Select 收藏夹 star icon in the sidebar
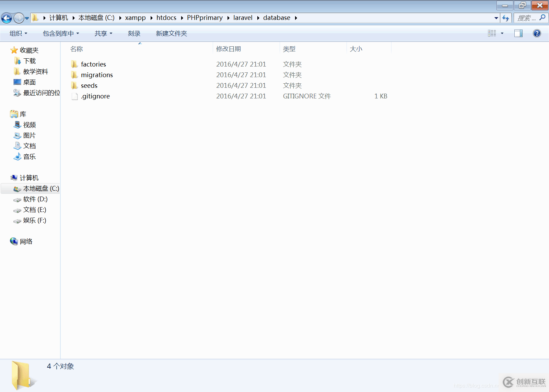The width and height of the screenshot is (549, 392). pyautogui.click(x=14, y=50)
